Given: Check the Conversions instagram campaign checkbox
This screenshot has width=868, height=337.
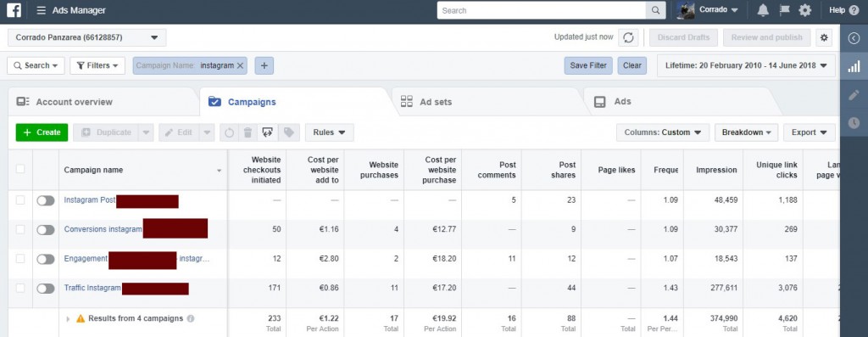Looking at the screenshot, I should (20, 229).
